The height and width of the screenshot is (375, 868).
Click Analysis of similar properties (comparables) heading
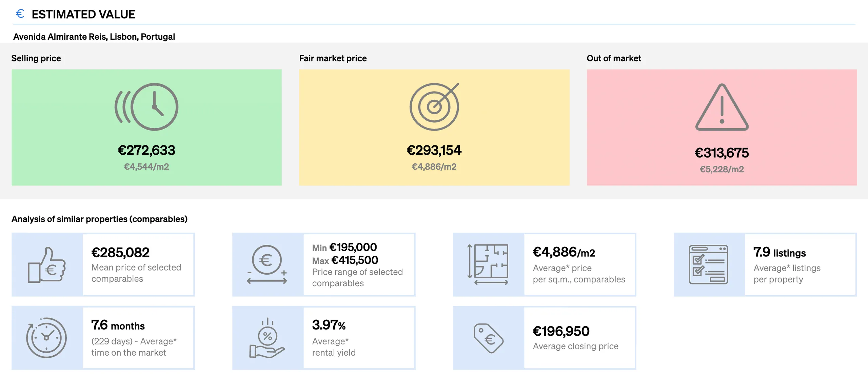99,219
